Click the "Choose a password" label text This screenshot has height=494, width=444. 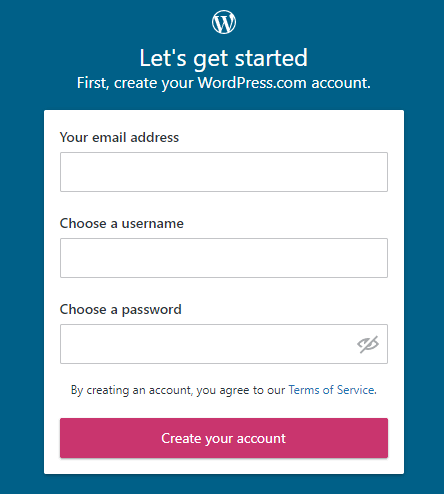click(x=121, y=310)
